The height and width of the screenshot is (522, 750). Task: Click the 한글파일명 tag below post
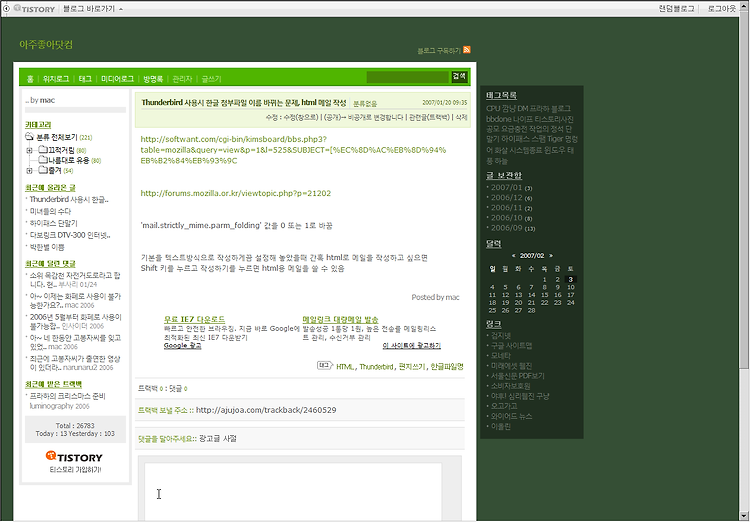tap(447, 367)
